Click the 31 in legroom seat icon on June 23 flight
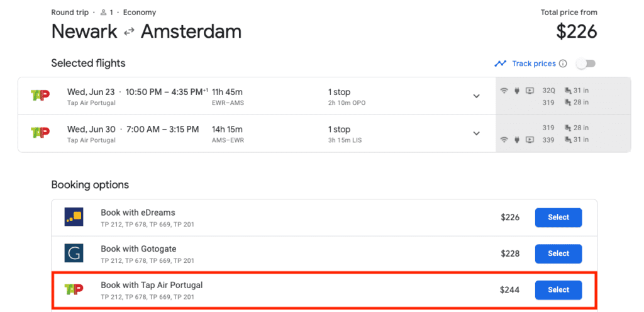Image resolution: width=644 pixels, height=312 pixels. point(569,91)
